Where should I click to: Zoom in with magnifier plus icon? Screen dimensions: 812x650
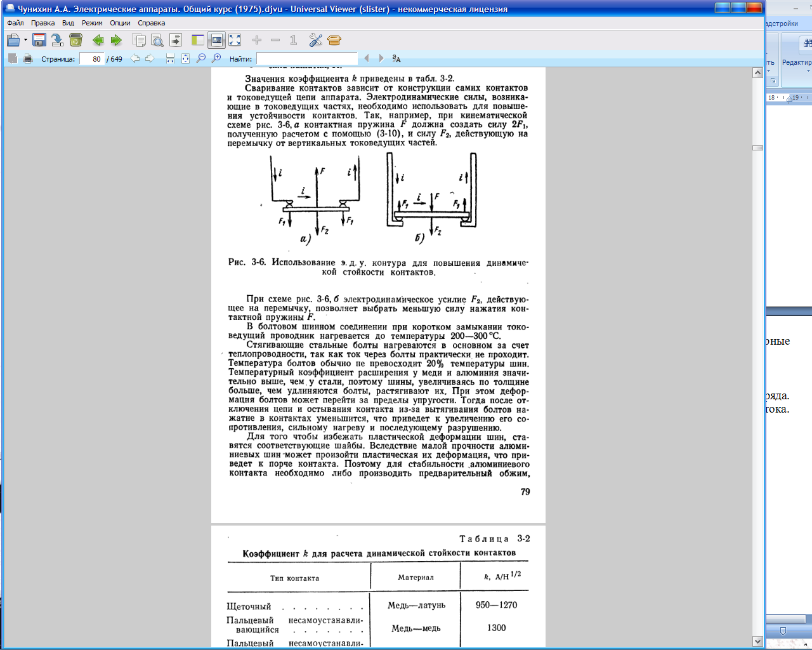click(x=216, y=58)
